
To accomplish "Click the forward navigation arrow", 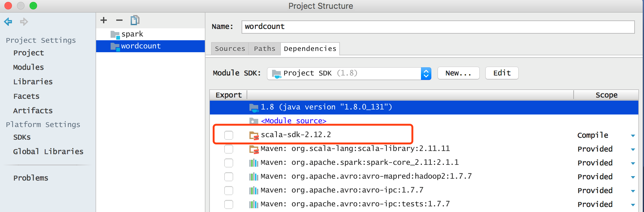I will click(x=24, y=22).
